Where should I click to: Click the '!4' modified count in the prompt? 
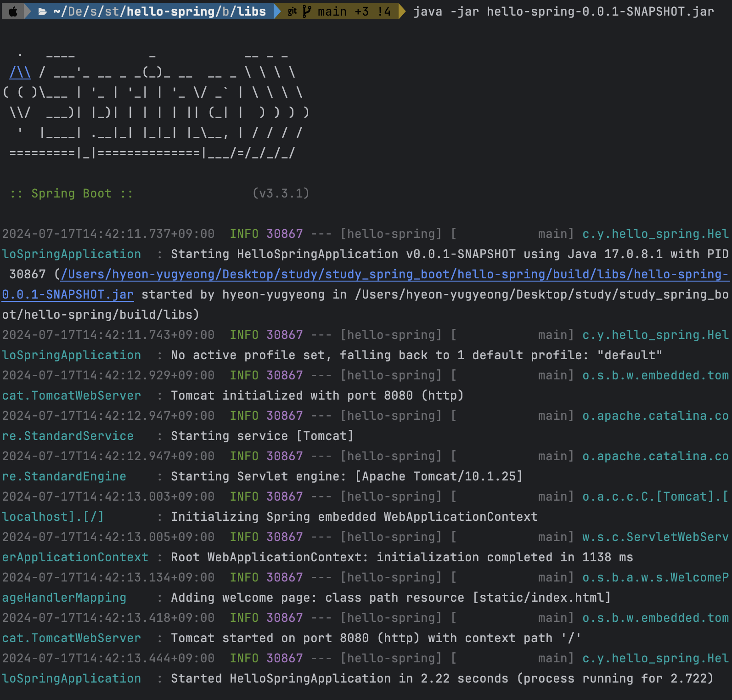pyautogui.click(x=384, y=11)
